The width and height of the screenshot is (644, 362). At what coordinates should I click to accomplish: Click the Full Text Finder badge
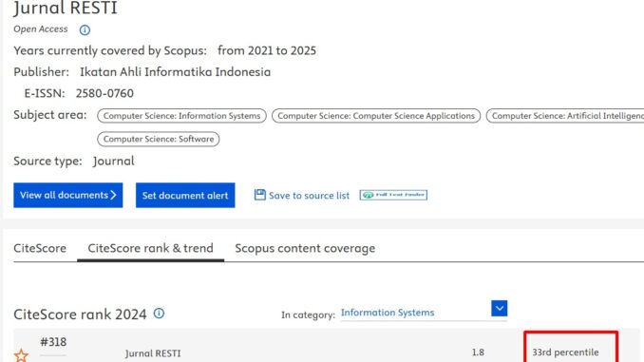pos(393,195)
